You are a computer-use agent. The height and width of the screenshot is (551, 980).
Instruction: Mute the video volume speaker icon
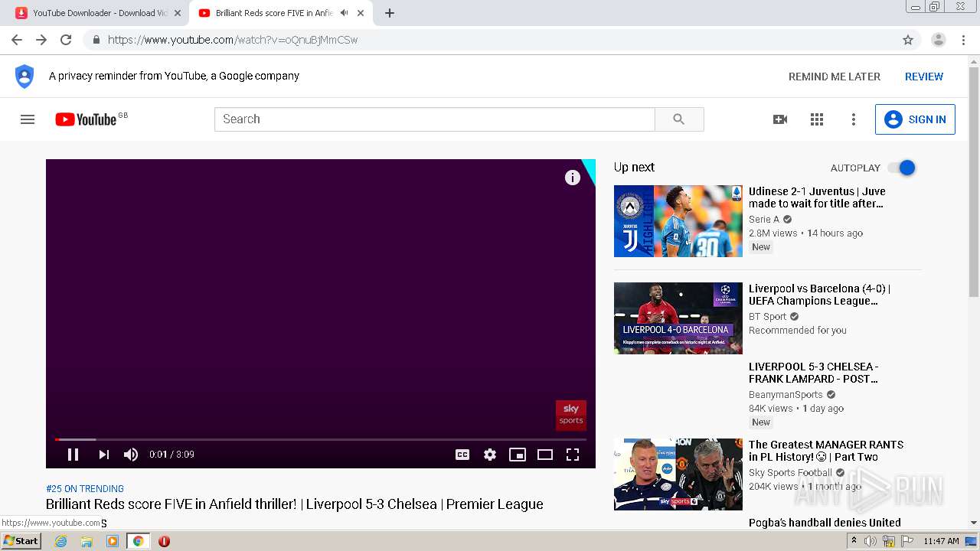[x=131, y=455]
